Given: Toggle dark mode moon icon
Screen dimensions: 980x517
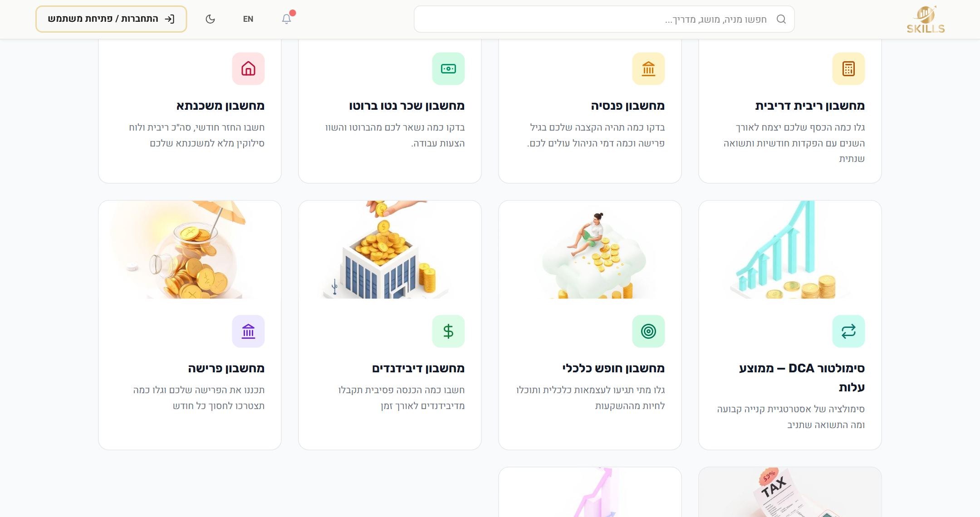Looking at the screenshot, I should click(210, 19).
